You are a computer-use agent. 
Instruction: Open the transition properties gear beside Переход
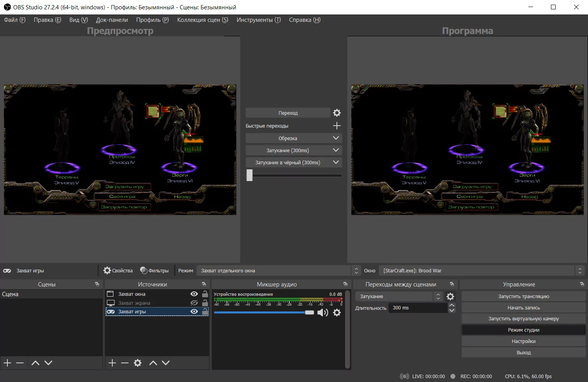[337, 113]
